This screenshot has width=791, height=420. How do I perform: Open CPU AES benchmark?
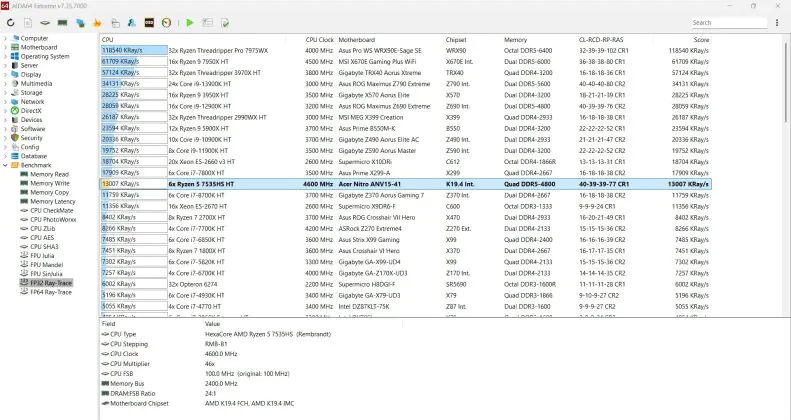point(42,238)
